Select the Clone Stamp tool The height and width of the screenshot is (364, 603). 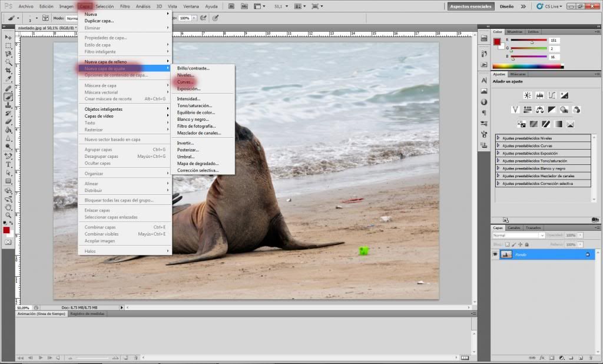pos(8,105)
